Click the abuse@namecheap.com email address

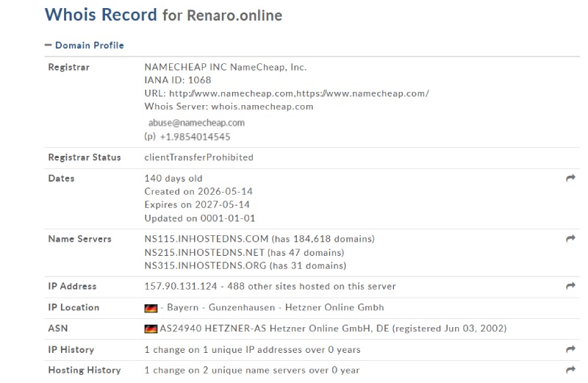coord(196,123)
